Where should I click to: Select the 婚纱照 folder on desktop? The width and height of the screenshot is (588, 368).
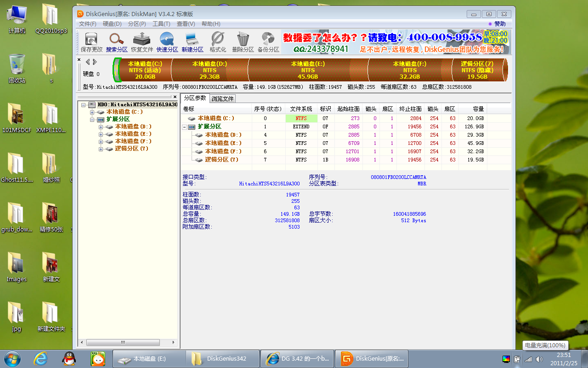pos(51,168)
